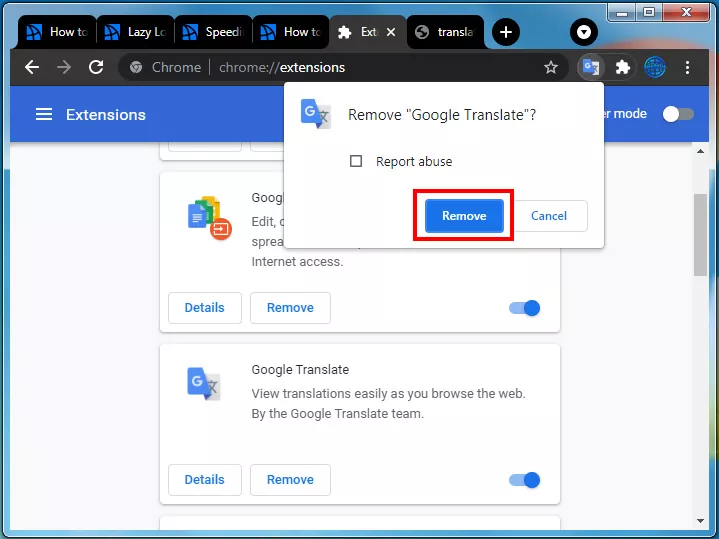Screen dimensions: 719x539
Task: Open the tab search dropdown arrow
Action: click(584, 32)
